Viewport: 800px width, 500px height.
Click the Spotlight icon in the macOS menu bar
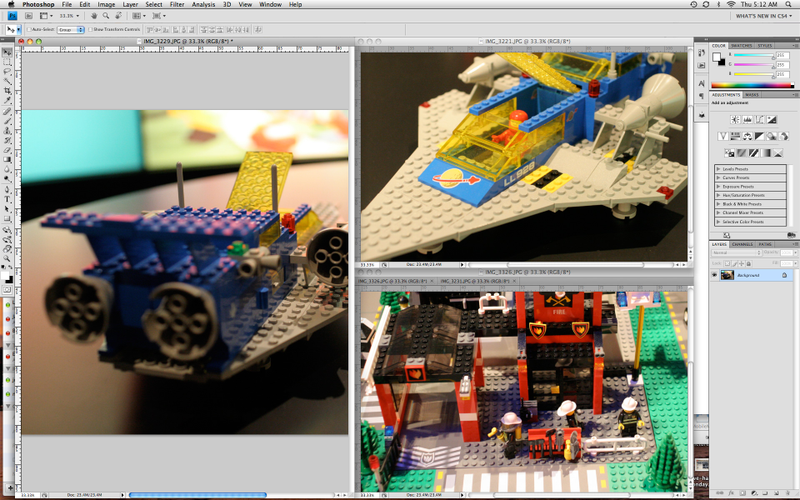pyautogui.click(x=789, y=4)
